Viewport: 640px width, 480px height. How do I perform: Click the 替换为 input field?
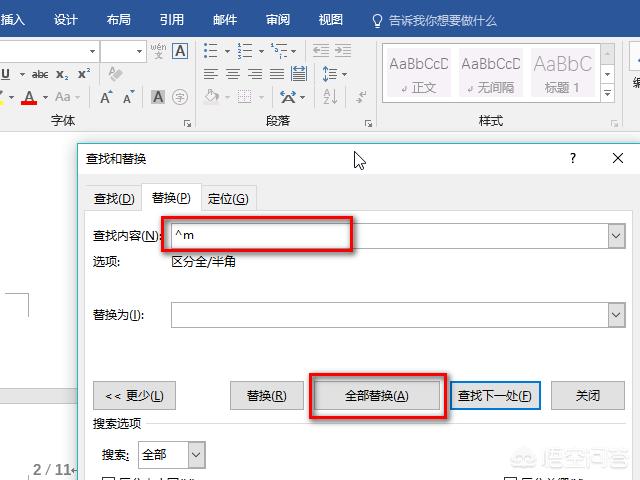click(390, 315)
